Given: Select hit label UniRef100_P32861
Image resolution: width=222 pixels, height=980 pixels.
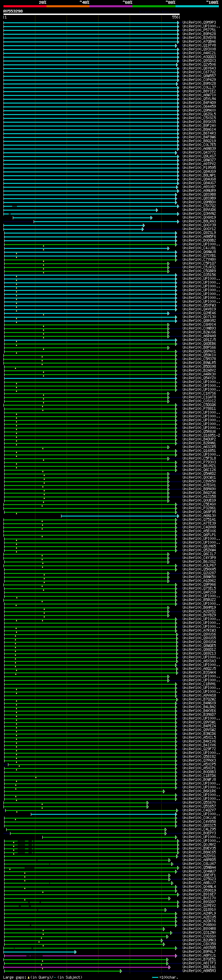Looking at the screenshot, I should [199, 508].
